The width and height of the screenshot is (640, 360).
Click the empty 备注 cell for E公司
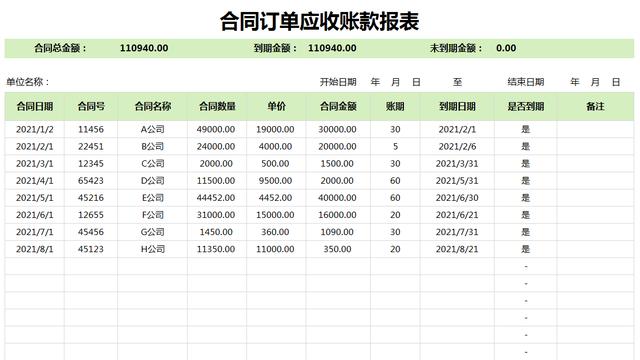[595, 198]
